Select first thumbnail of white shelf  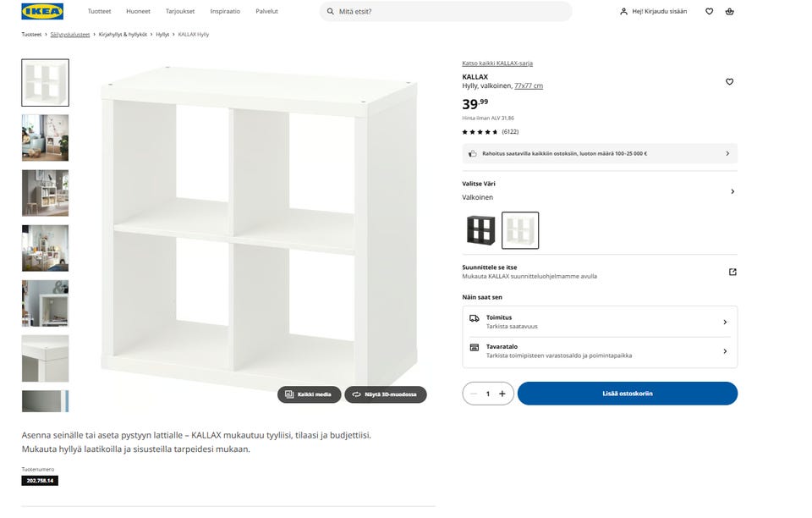pos(45,83)
